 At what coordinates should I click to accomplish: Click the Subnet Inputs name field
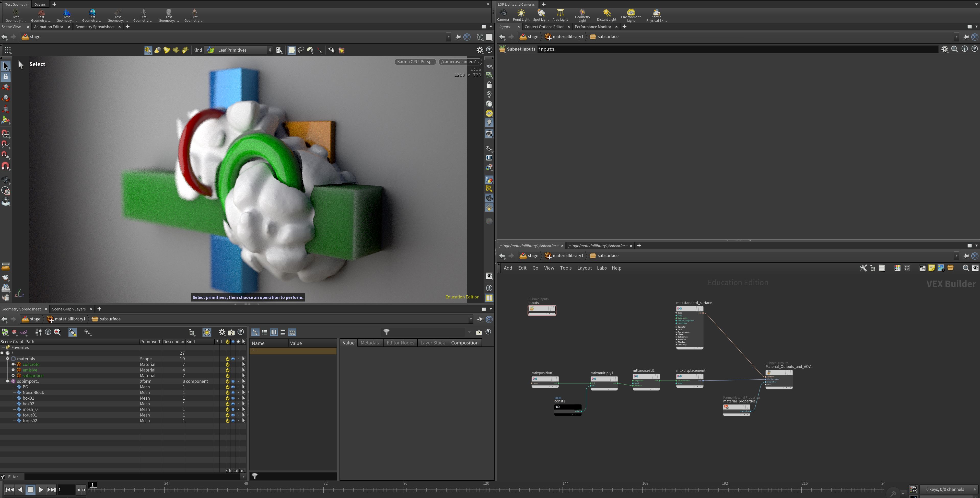tap(737, 49)
